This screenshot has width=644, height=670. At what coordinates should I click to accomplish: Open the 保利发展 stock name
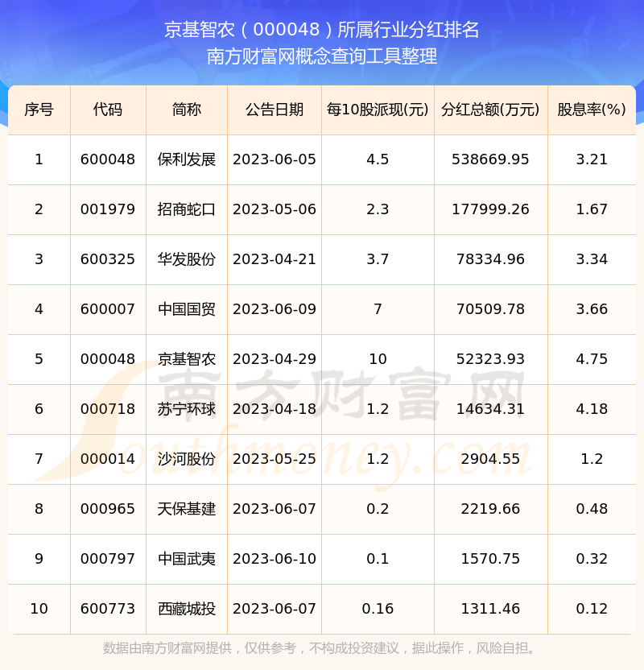pyautogui.click(x=187, y=159)
